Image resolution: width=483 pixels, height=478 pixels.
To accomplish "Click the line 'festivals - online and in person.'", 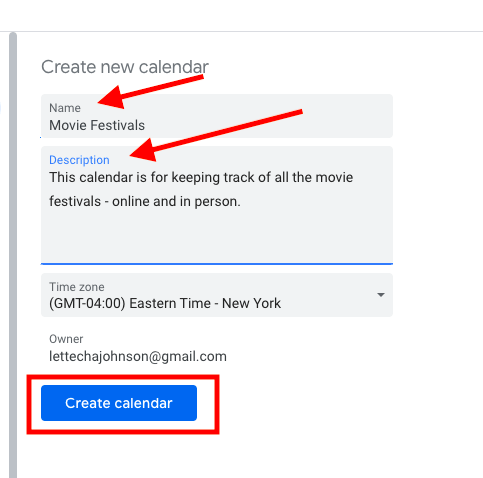I will point(145,201).
